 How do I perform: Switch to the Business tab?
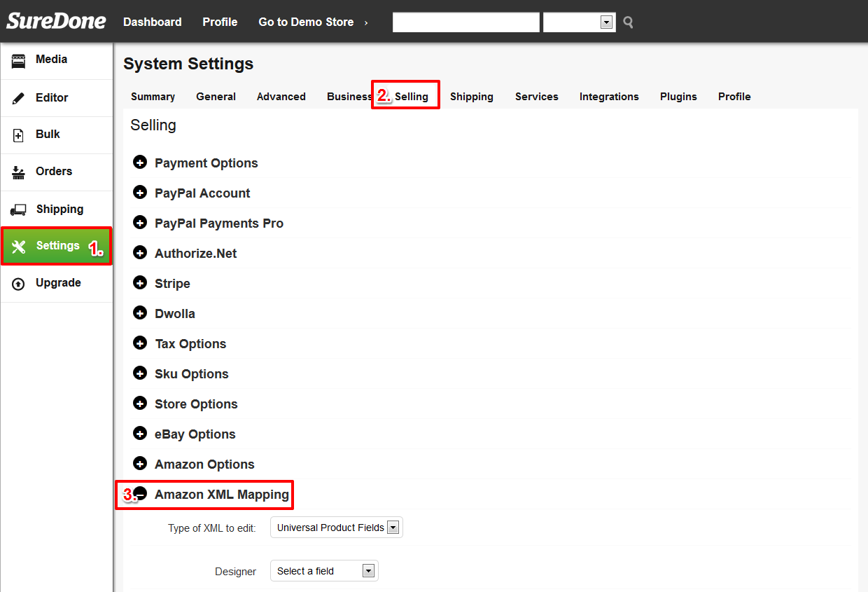(349, 97)
